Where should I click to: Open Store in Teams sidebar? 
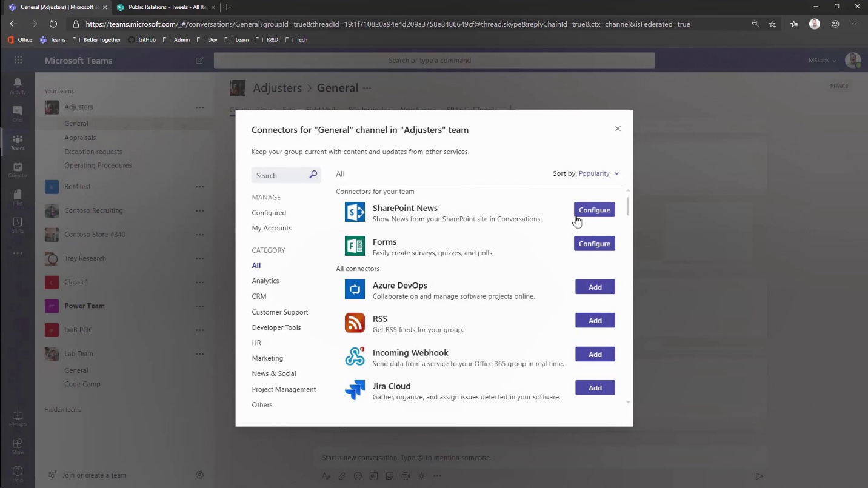click(x=18, y=446)
